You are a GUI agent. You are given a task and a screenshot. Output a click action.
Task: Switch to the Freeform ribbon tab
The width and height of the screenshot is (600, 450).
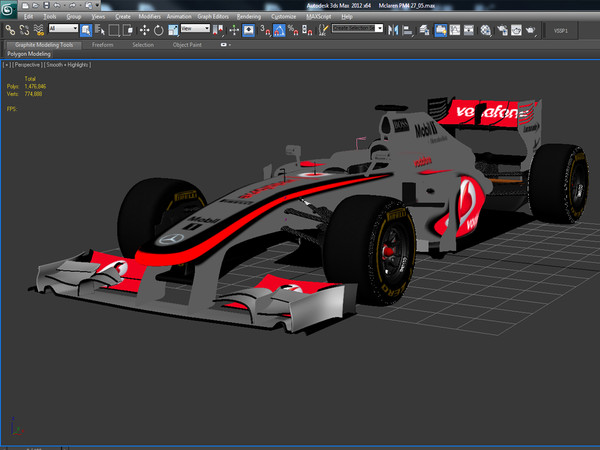pos(103,45)
